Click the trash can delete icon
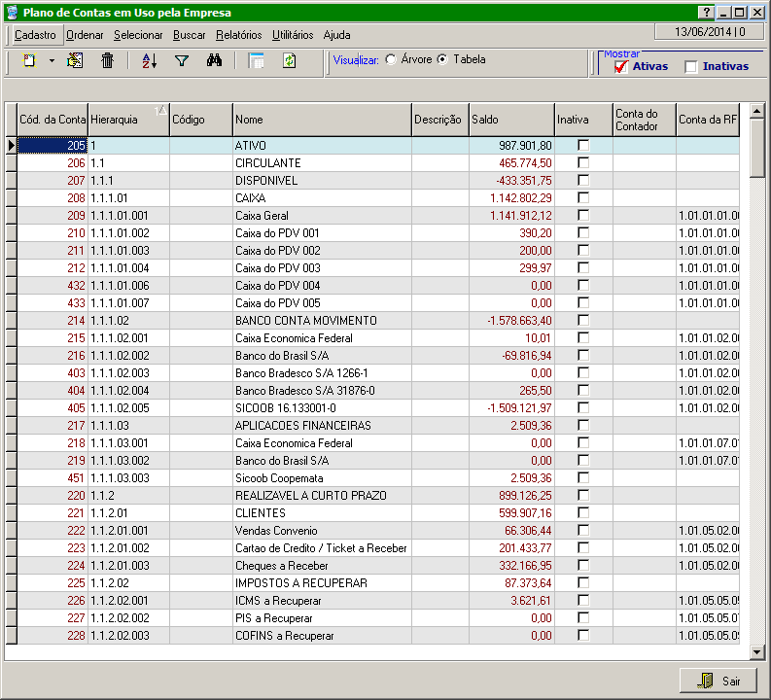Screen dimensions: 771x700 [x=108, y=61]
